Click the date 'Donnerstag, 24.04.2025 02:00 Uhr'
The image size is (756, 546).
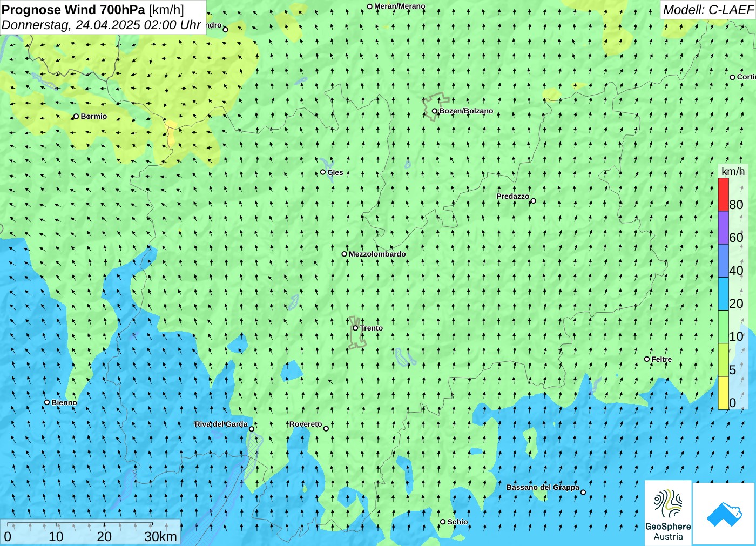[101, 25]
